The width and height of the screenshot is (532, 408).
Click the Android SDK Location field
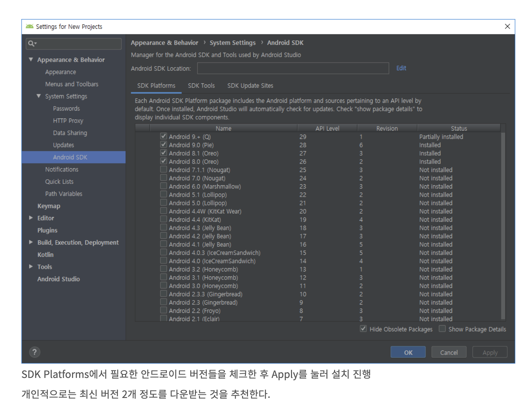coord(293,68)
